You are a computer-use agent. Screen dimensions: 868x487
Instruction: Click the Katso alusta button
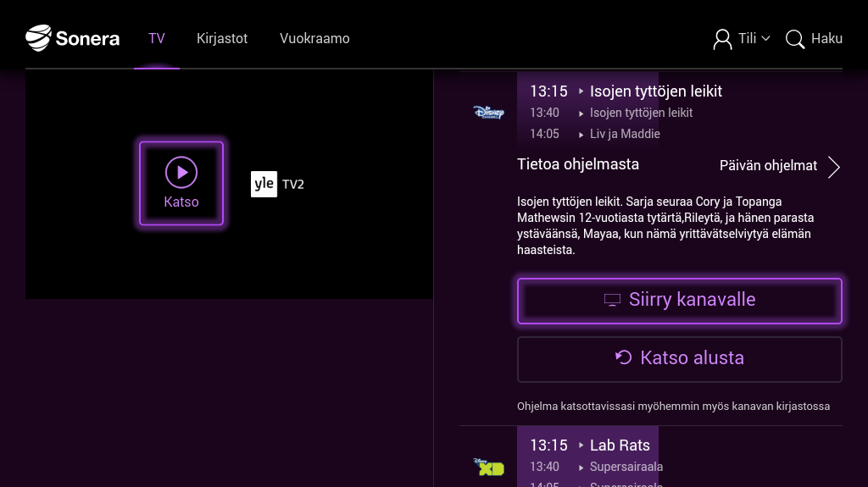tap(680, 359)
